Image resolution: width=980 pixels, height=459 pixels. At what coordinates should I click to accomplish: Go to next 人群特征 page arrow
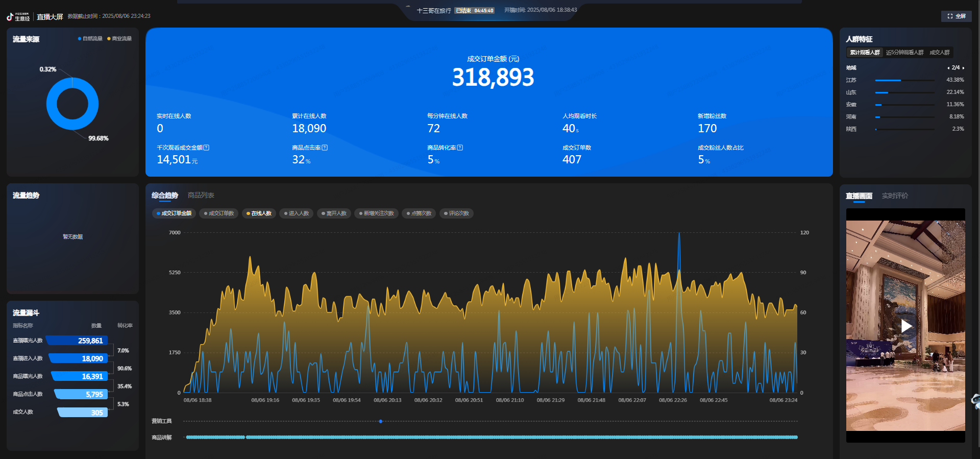pos(963,68)
